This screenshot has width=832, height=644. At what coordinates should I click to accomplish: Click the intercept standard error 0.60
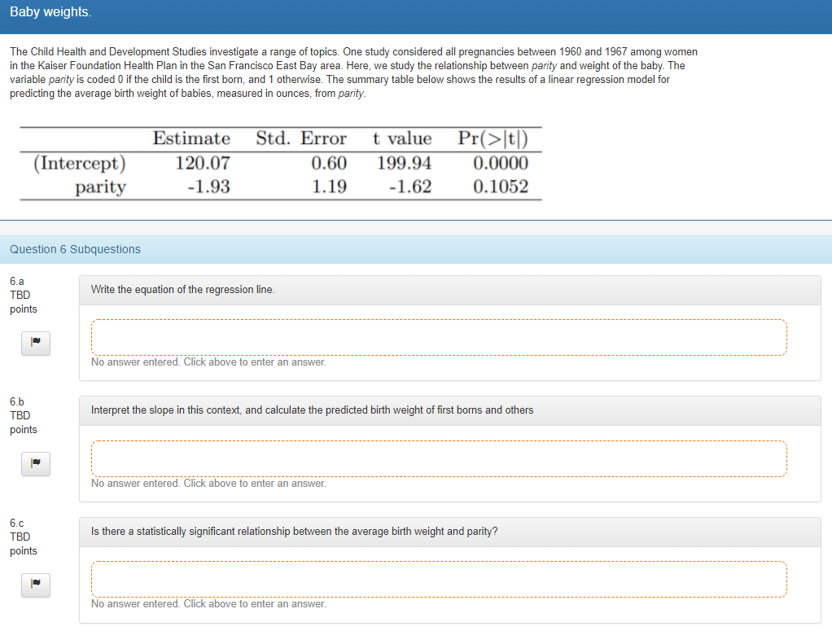coord(329,163)
